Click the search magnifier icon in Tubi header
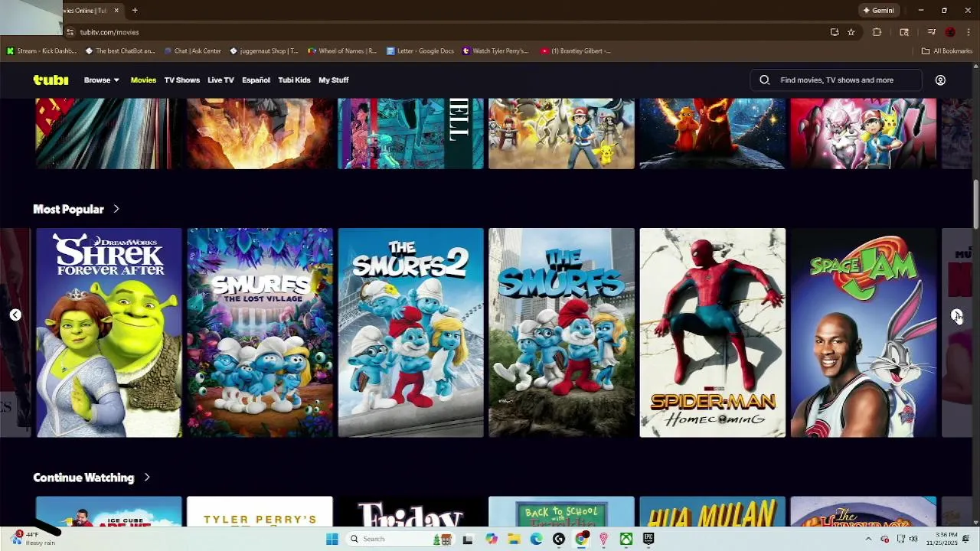The image size is (980, 551). point(764,80)
